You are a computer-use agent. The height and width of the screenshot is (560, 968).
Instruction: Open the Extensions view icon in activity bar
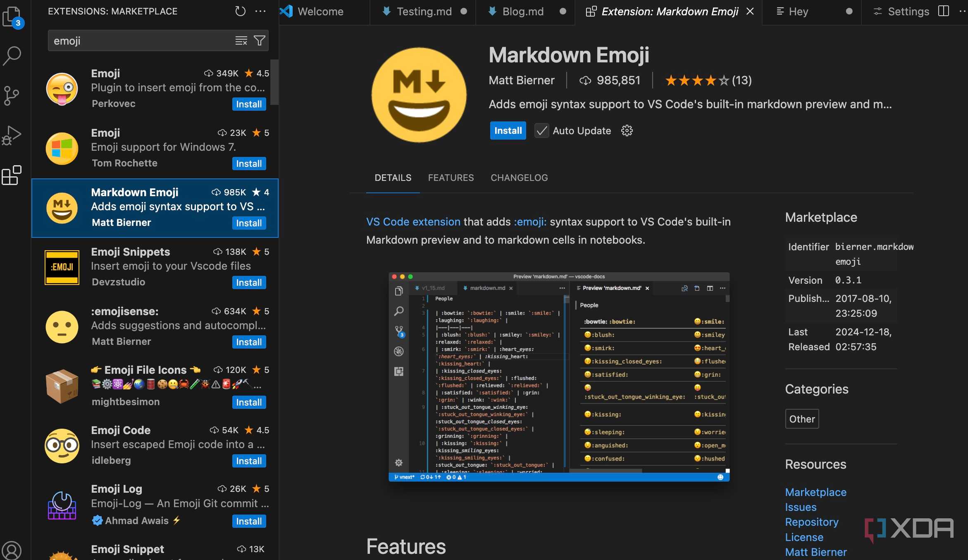tap(12, 175)
